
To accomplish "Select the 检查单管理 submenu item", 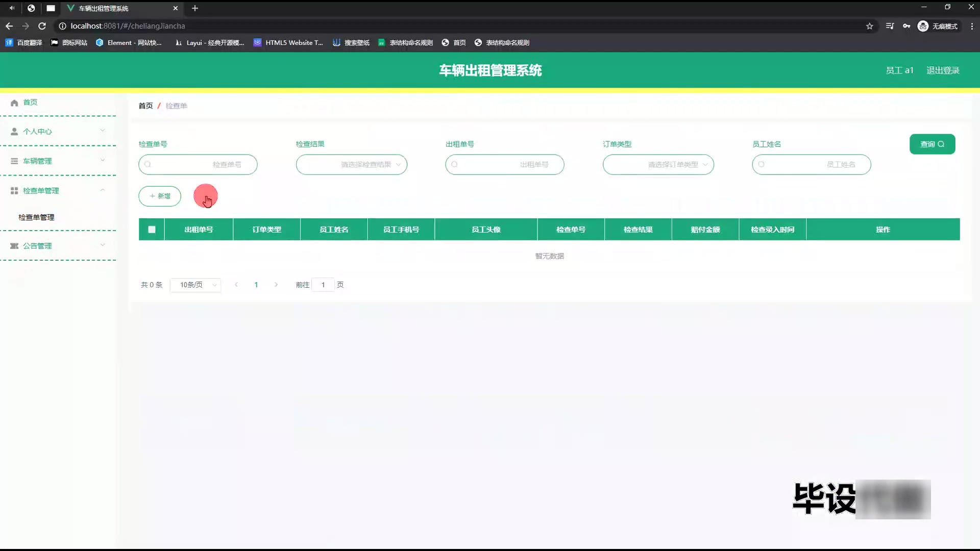I will pos(36,217).
